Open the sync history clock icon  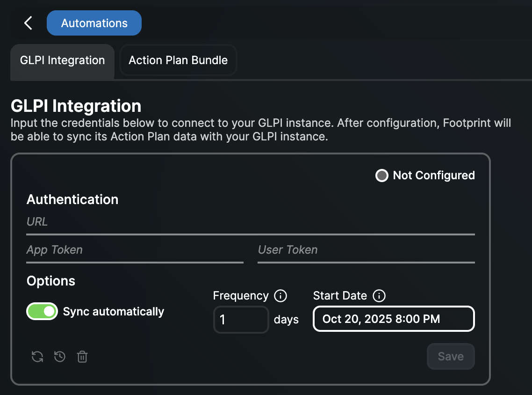(60, 357)
